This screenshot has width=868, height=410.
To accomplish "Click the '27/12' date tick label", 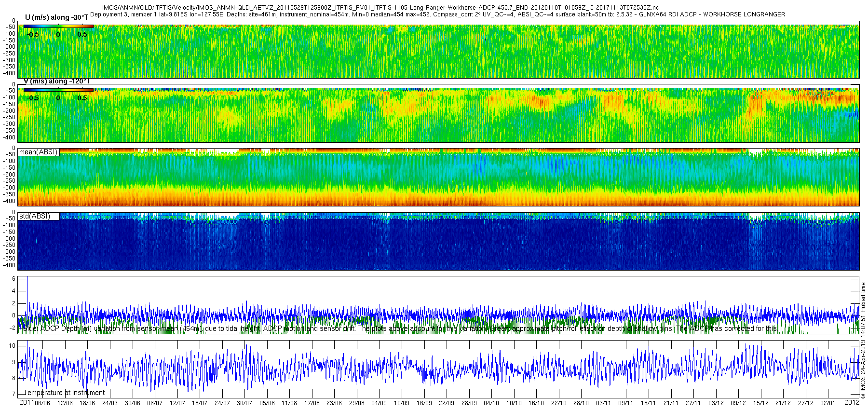I will click(805, 403).
